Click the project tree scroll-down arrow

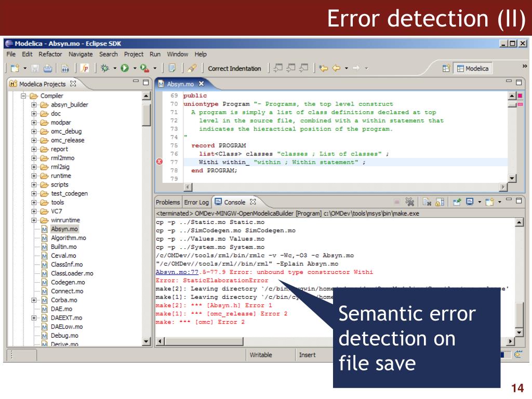pyautogui.click(x=146, y=341)
